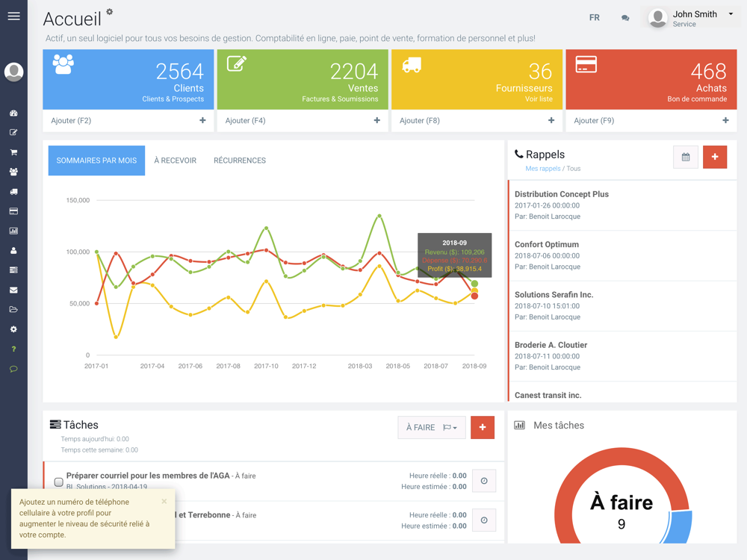The width and height of the screenshot is (747, 560).
Task: Click the sidebar user avatar
Action: click(13, 72)
